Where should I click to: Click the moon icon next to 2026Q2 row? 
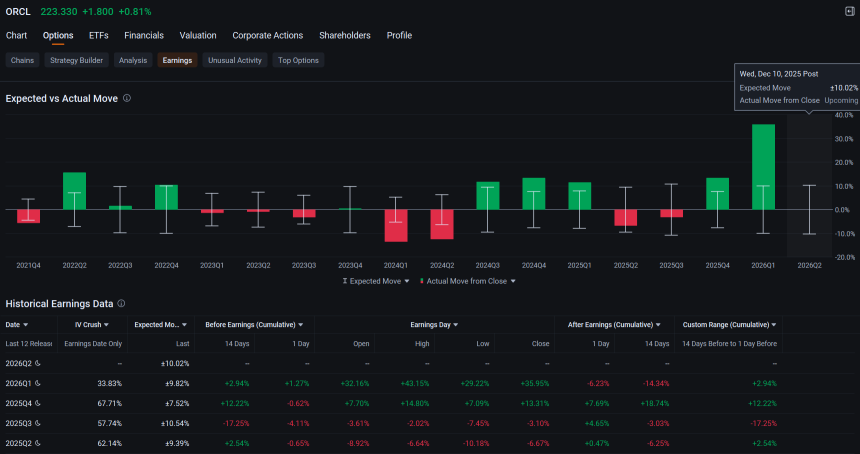click(x=38, y=363)
